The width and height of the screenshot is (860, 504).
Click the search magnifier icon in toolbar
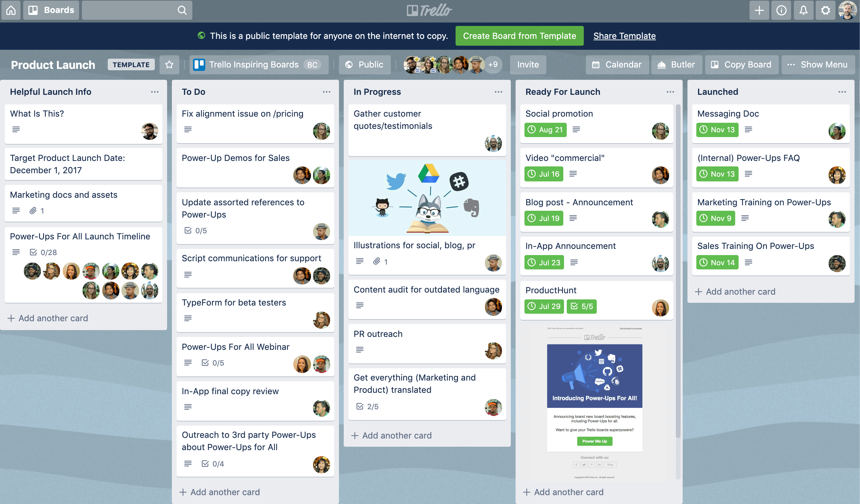pos(183,9)
